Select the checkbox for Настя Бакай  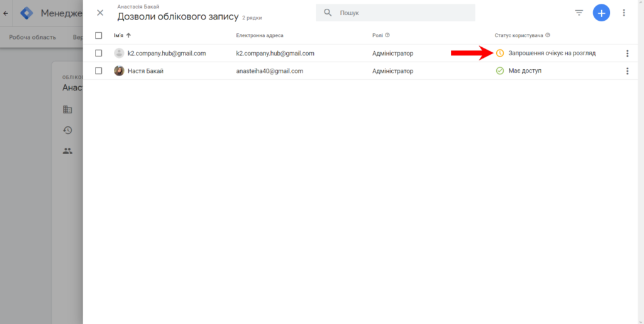pos(98,71)
